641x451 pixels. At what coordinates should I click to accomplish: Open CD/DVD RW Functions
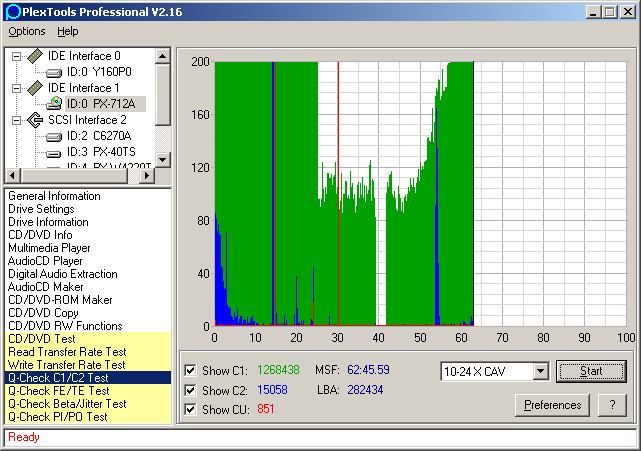(65, 326)
